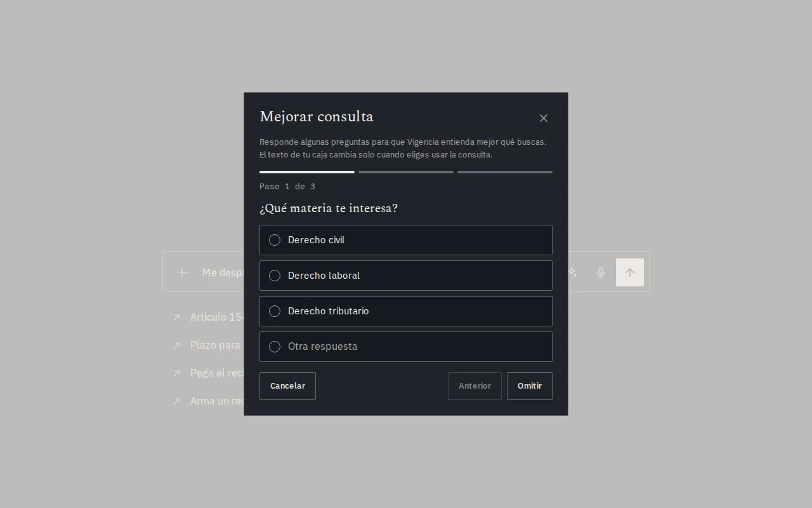812x508 pixels.
Task: Select the Derecho tributario radio option
Action: [x=406, y=311]
